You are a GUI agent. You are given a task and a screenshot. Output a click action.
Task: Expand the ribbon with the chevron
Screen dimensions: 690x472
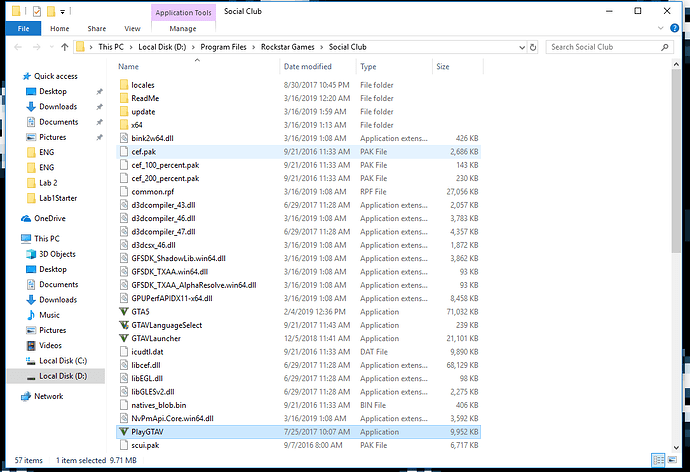[x=661, y=28]
